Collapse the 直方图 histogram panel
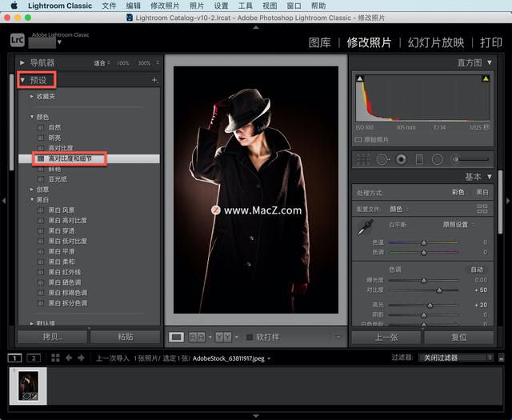Screen dimensions: 512x420 click(489, 62)
